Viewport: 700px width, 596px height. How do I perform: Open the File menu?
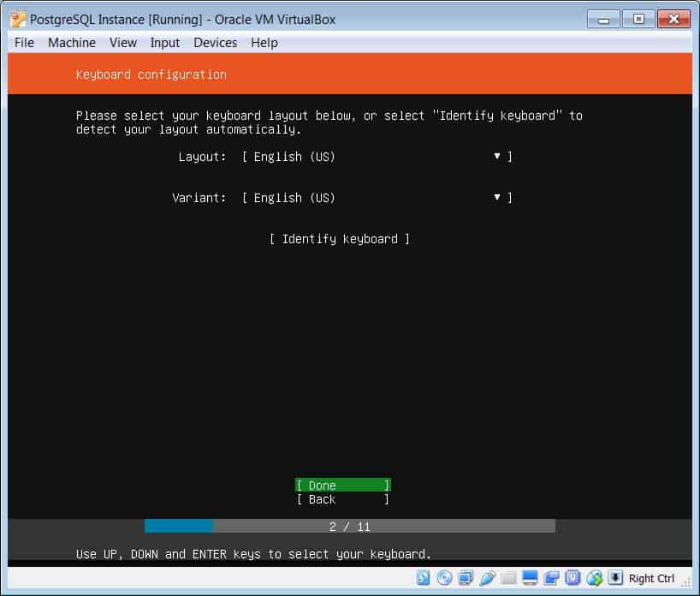tap(24, 43)
